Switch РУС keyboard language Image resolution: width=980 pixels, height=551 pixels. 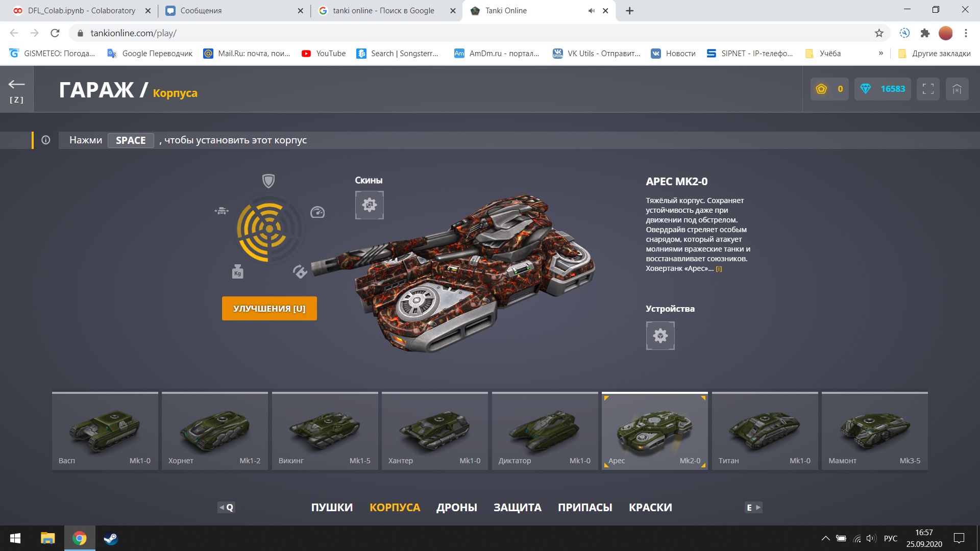pos(891,538)
